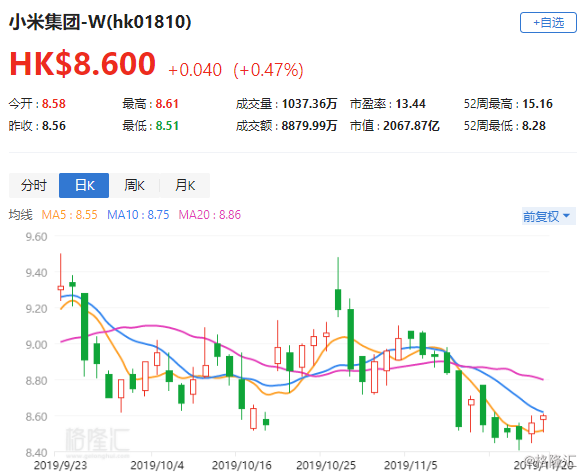Open the 周K weekly chart tab
This screenshot has height=475, width=584.
tap(134, 185)
